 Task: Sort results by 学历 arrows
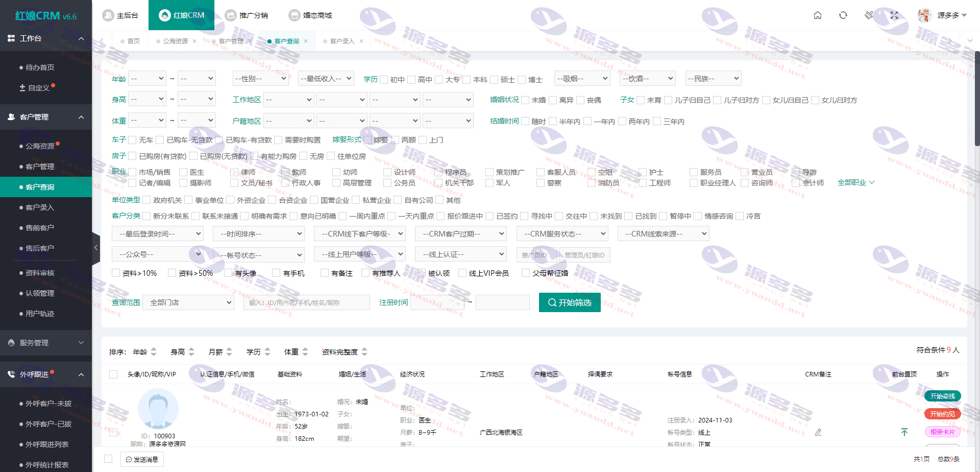267,352
